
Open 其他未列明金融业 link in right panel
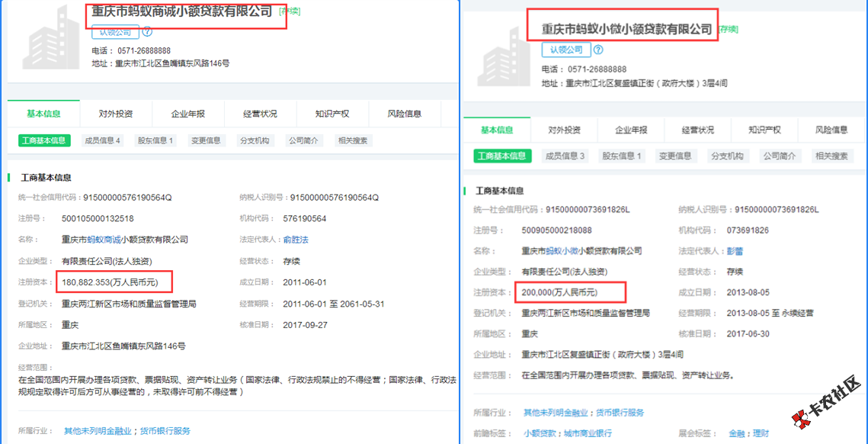coord(556,413)
